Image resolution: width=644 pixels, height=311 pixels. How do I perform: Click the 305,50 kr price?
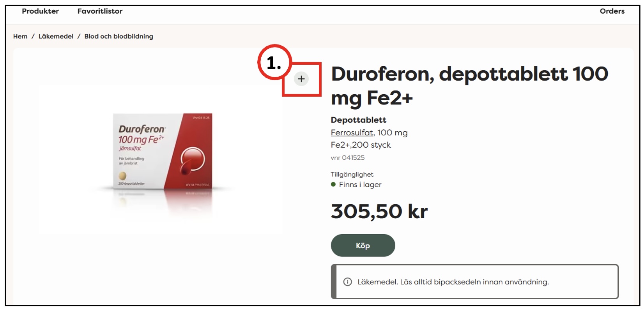[379, 211]
